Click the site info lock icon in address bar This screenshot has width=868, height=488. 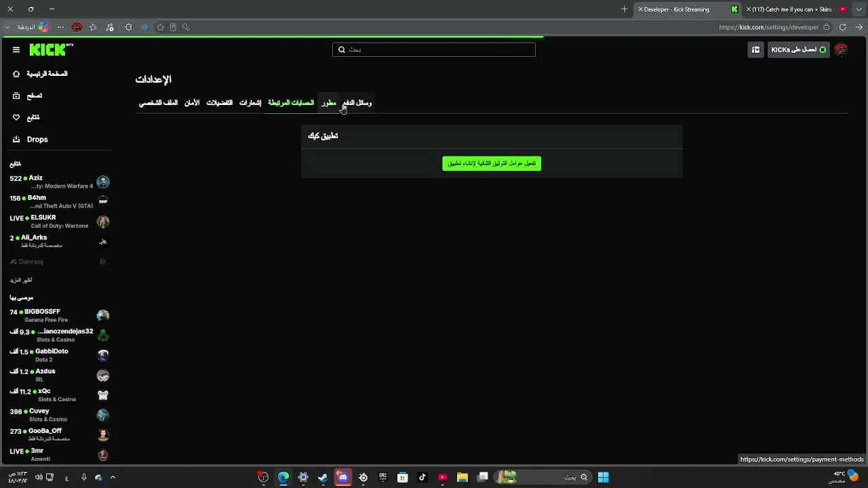pos(826,27)
